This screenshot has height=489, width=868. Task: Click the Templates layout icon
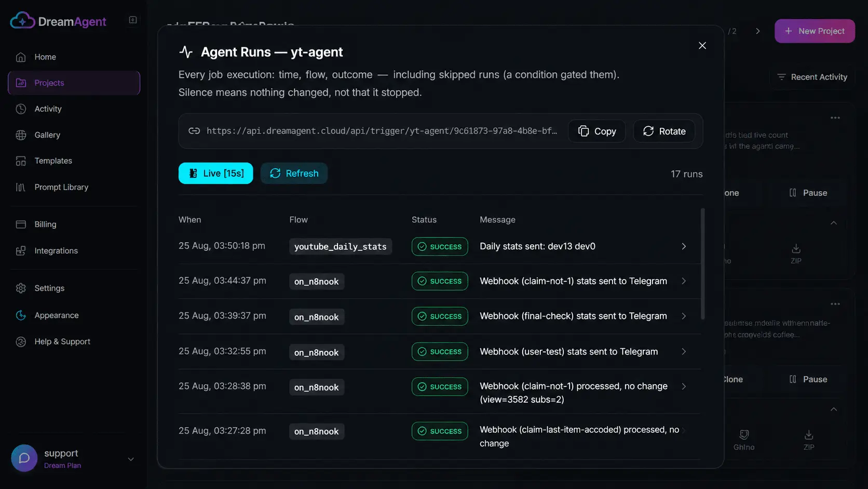21,161
